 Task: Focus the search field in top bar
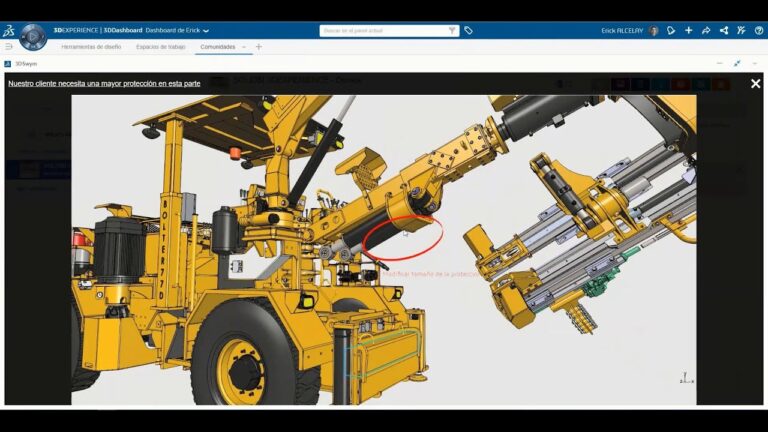[384, 31]
